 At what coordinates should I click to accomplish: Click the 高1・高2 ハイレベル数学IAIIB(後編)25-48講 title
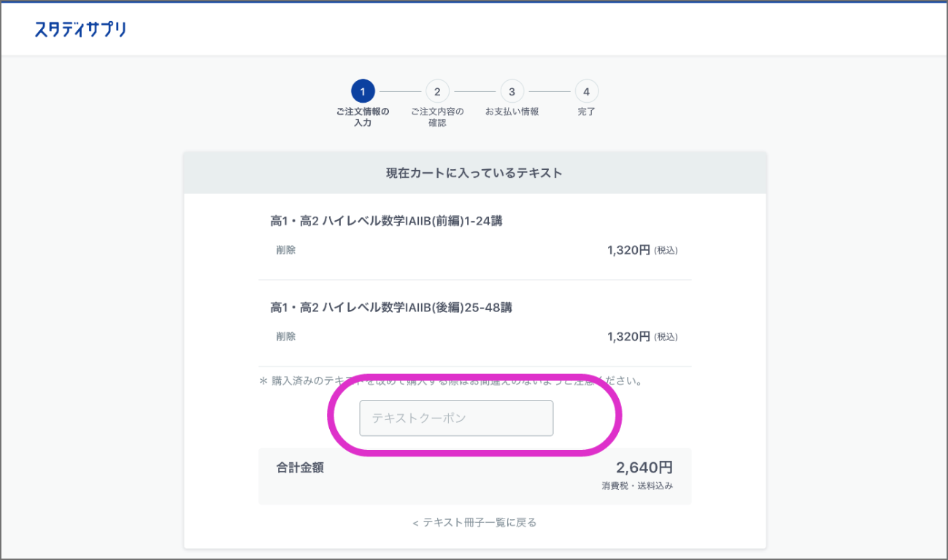point(391,308)
